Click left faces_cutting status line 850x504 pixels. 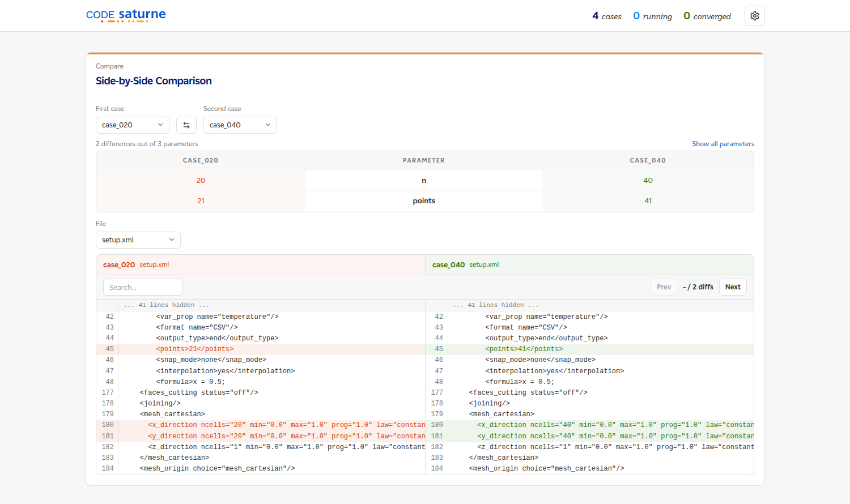tap(261, 392)
